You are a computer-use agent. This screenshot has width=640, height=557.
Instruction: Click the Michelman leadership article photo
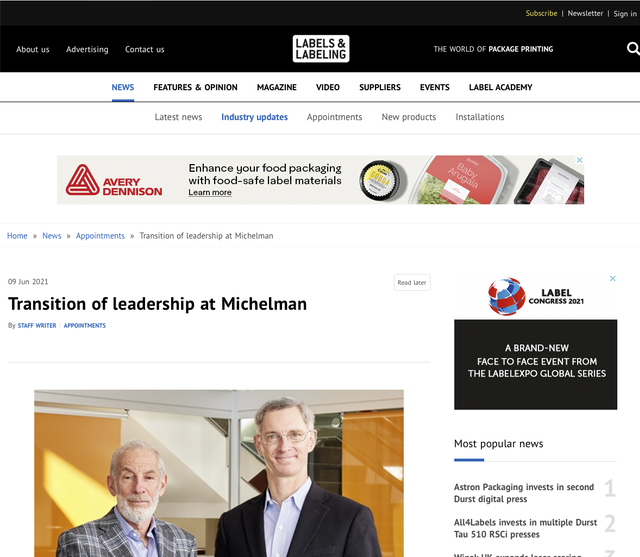pos(219,473)
